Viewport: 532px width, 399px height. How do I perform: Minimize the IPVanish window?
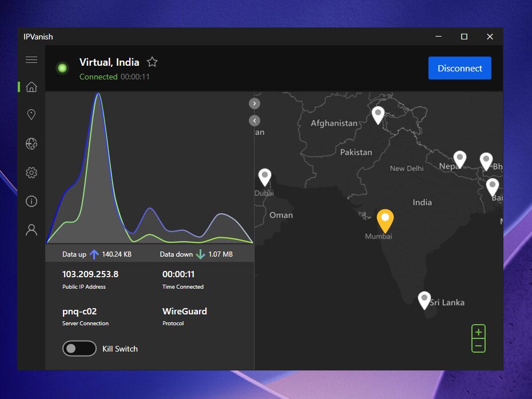click(438, 36)
